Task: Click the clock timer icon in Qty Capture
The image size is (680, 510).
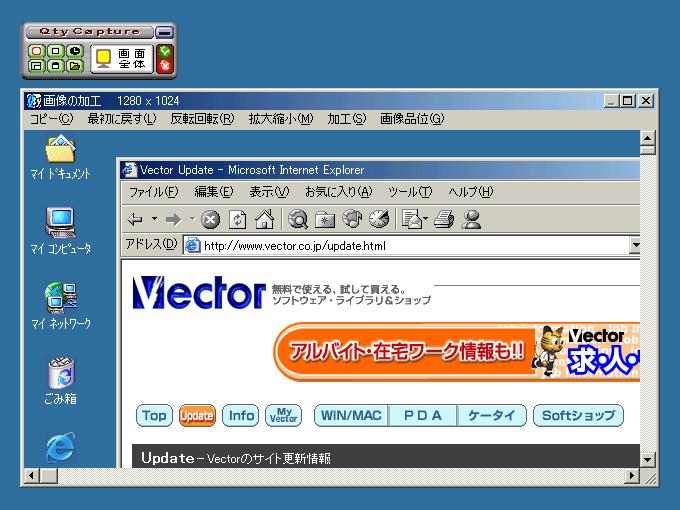Action: pos(75,51)
